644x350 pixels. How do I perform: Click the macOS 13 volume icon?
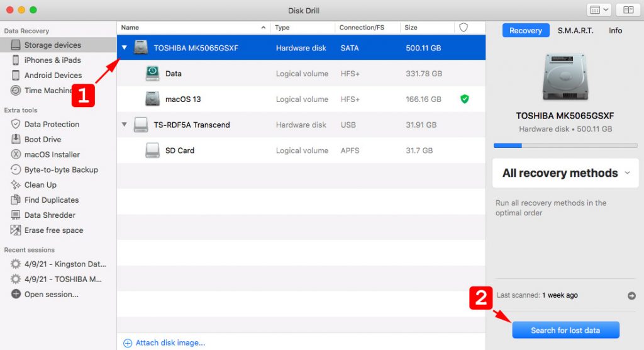[x=152, y=99]
